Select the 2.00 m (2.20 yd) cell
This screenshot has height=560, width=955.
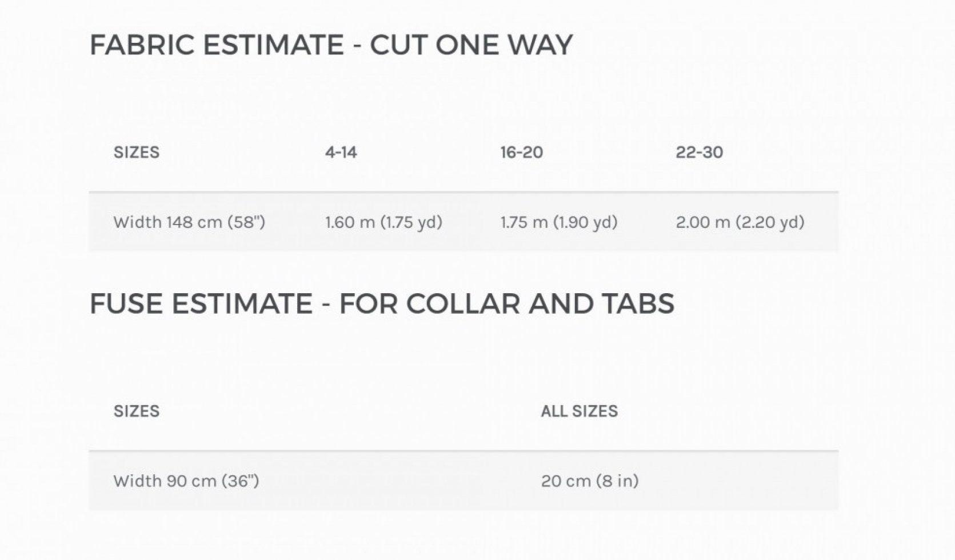pos(740,222)
